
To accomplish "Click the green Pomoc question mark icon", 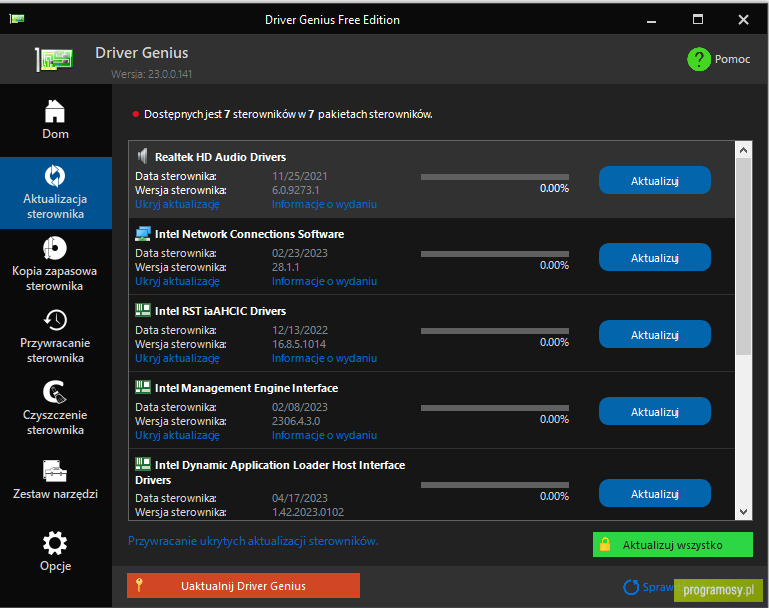I will [x=699, y=59].
